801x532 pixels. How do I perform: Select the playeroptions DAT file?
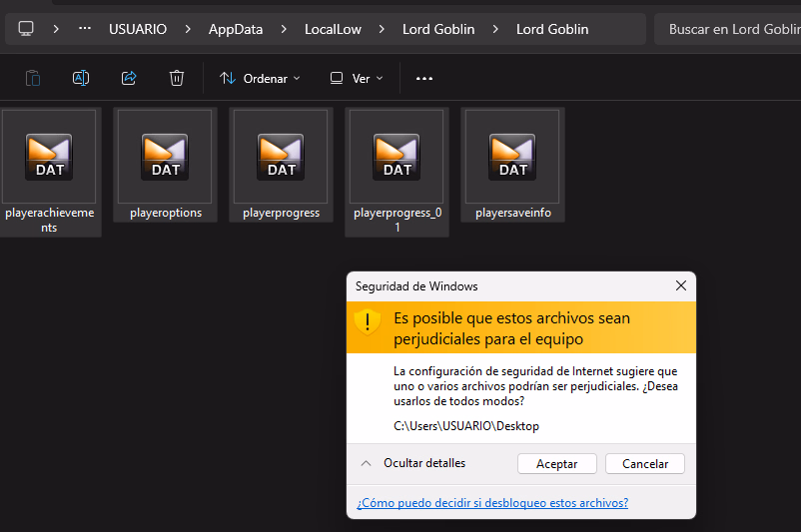[166, 171]
